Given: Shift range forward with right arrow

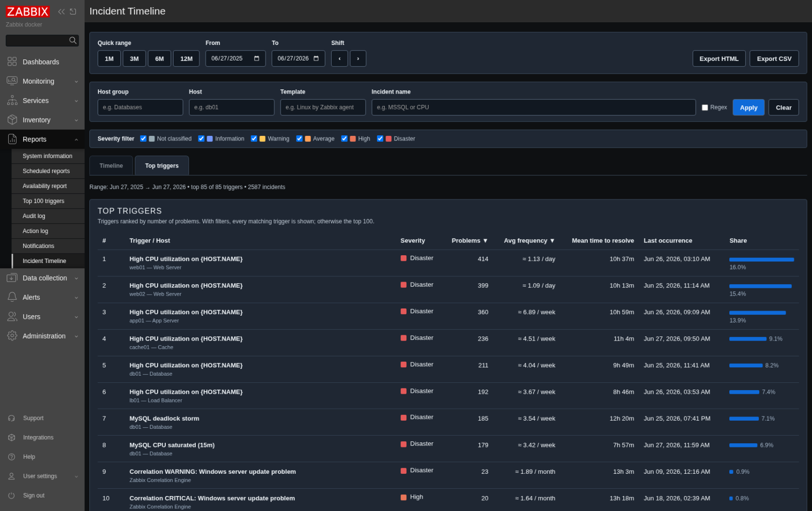Looking at the screenshot, I should [x=358, y=58].
